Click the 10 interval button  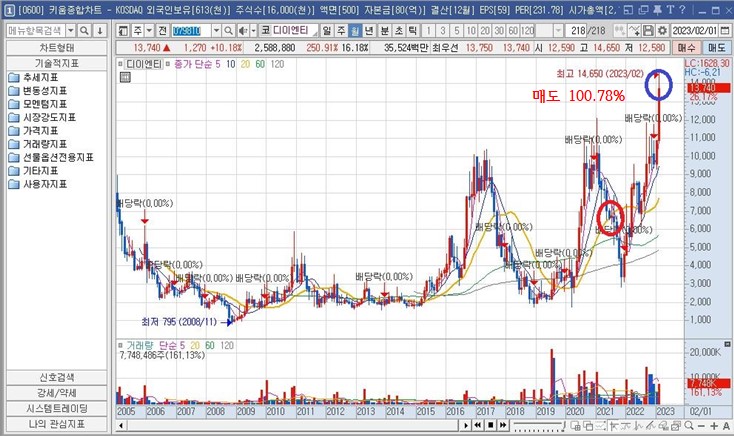pos(471,31)
